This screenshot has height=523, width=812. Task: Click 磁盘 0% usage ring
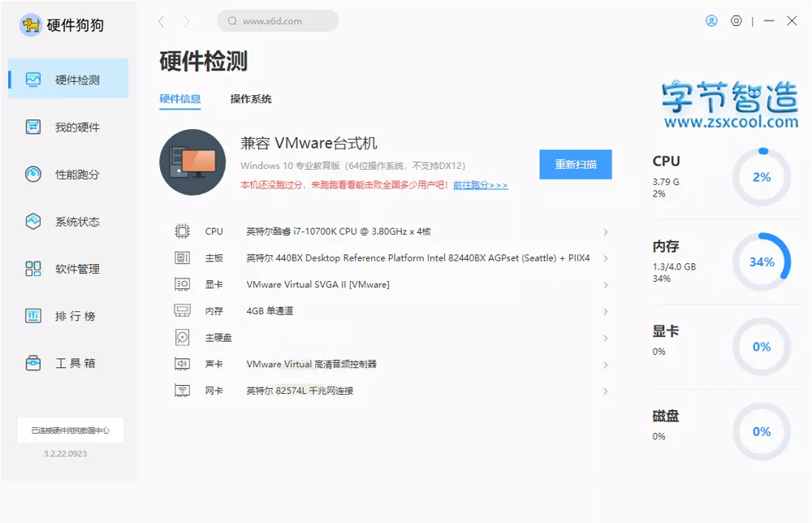762,431
